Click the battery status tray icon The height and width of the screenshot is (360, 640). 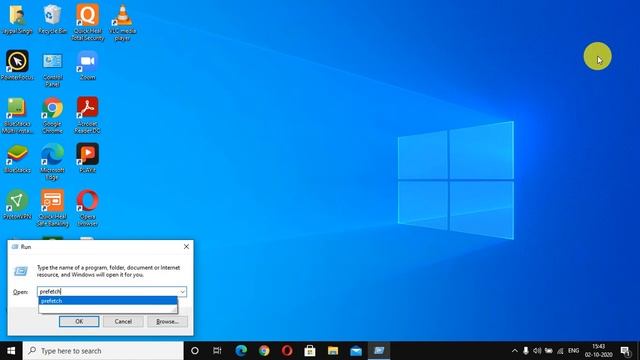pos(549,351)
